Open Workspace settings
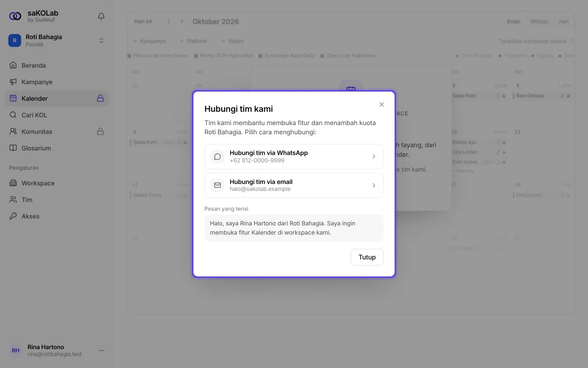 pos(57,183)
